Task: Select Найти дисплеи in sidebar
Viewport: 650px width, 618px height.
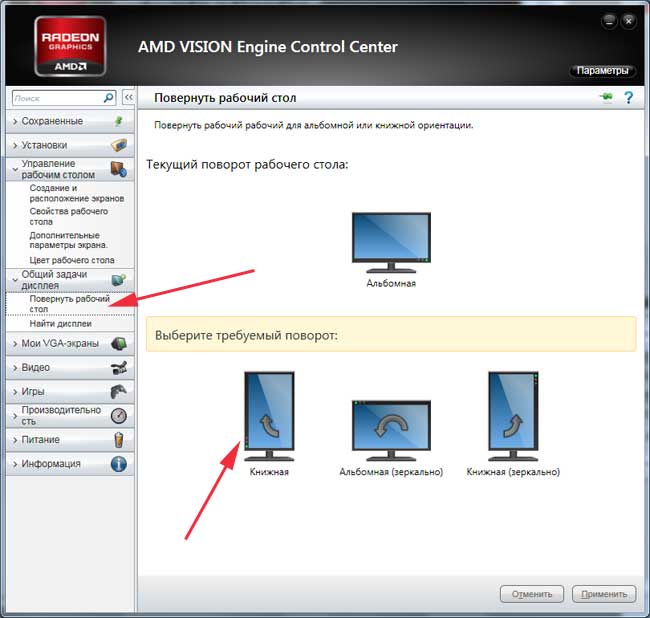Action: tap(60, 324)
